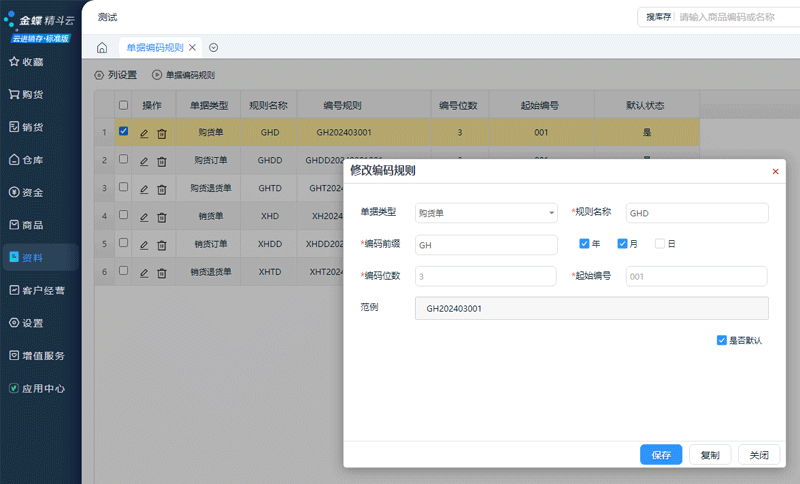The image size is (800, 484).
Task: Go to the home tab icon
Action: pos(102,47)
